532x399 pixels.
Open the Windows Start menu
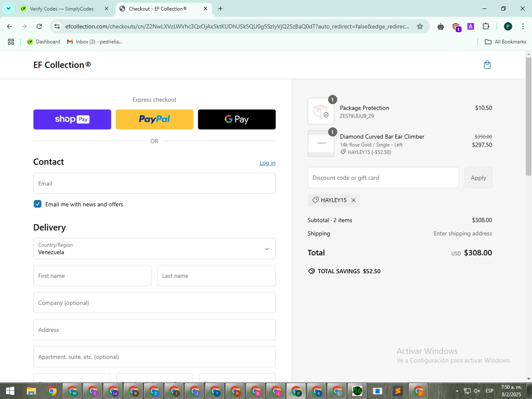[10, 391]
